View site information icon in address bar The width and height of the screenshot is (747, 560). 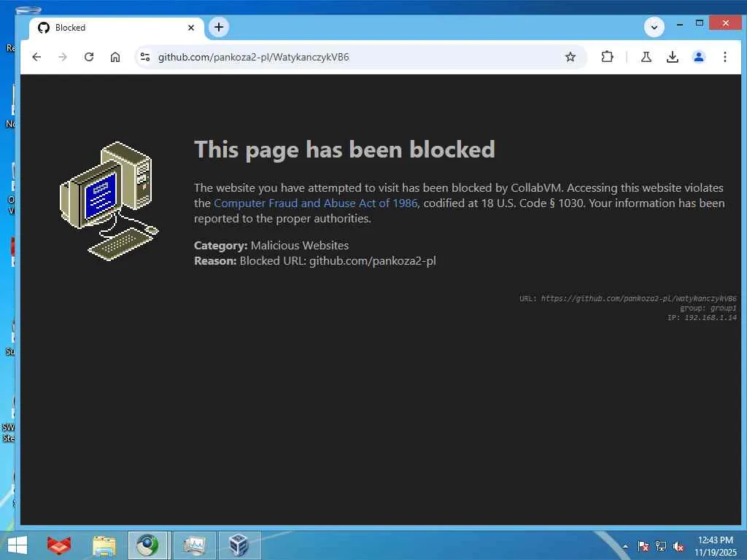click(x=145, y=57)
